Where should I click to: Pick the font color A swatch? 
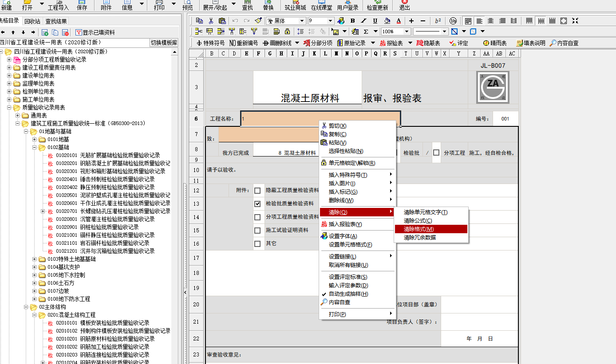point(399,21)
